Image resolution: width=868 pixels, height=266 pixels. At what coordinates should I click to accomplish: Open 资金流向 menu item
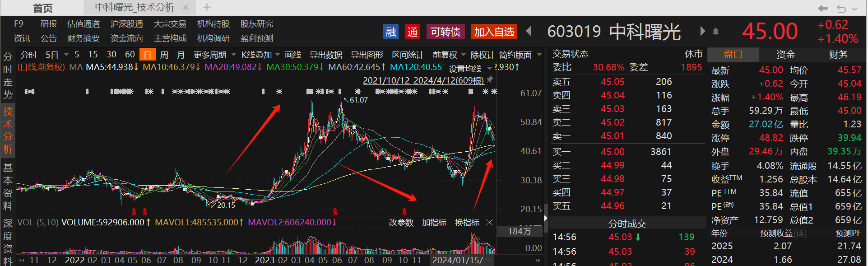[127, 38]
